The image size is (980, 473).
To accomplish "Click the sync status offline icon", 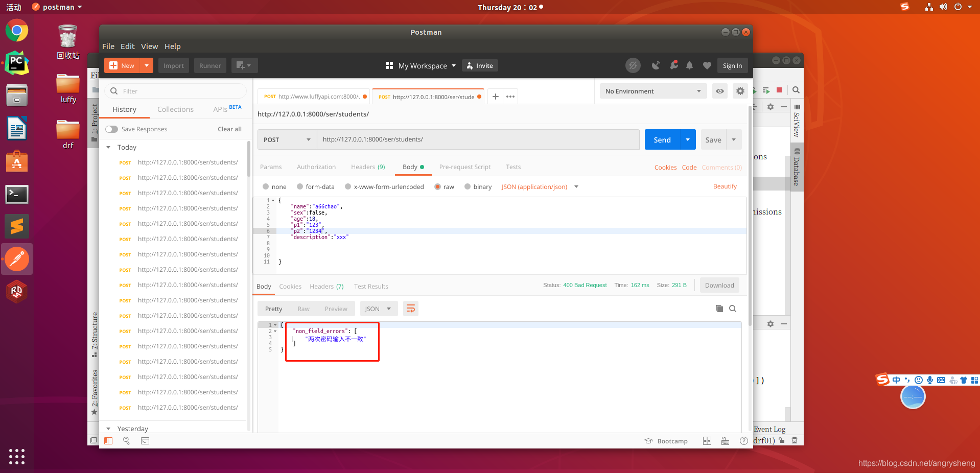I will click(x=633, y=65).
